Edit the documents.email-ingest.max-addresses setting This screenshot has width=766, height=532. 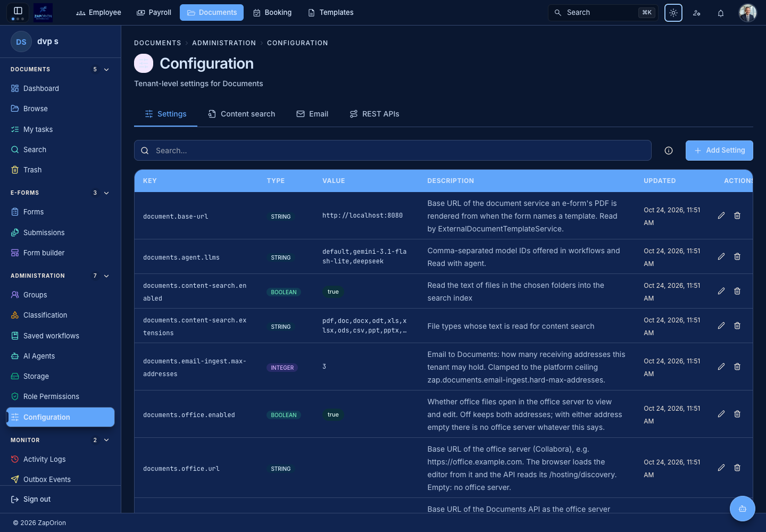721,367
